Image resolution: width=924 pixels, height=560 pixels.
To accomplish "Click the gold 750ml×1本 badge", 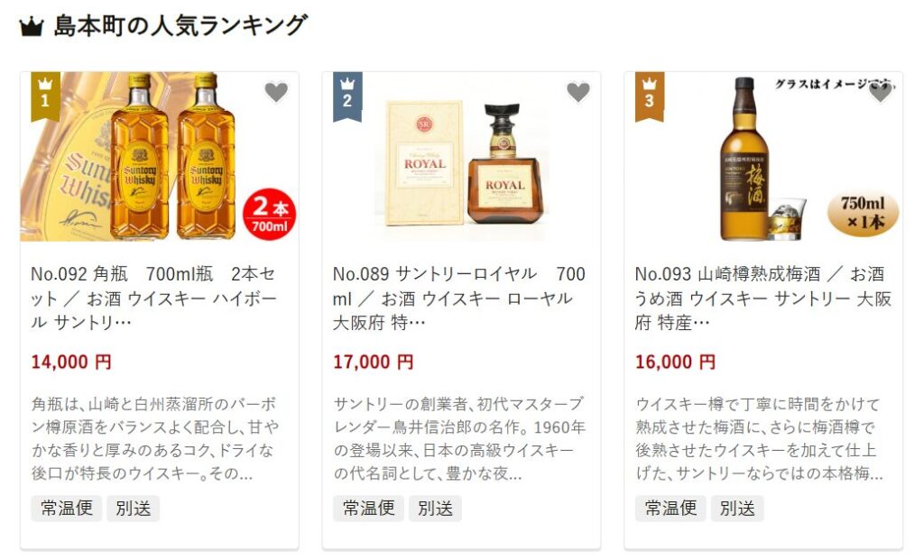I will coord(864,214).
